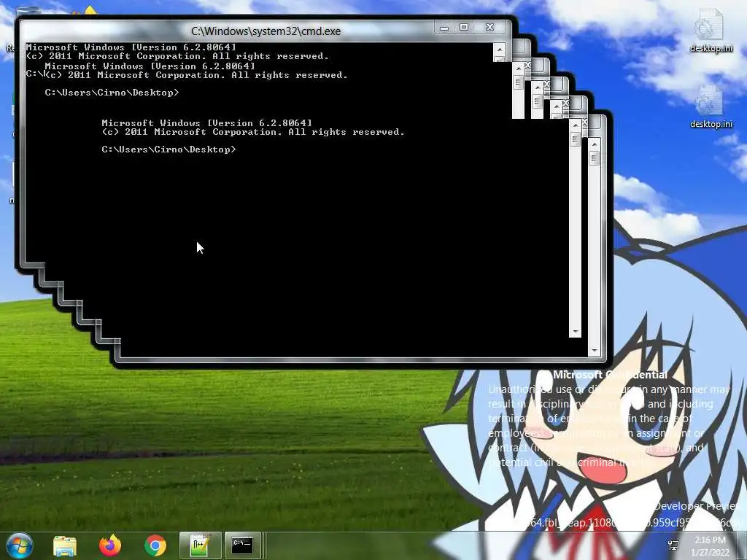Close the front cmd.exe window
Screen dimensions: 747x560
click(489, 28)
